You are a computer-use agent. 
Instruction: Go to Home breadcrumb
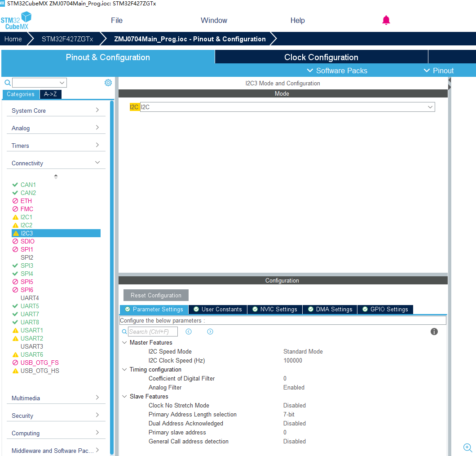coord(13,39)
